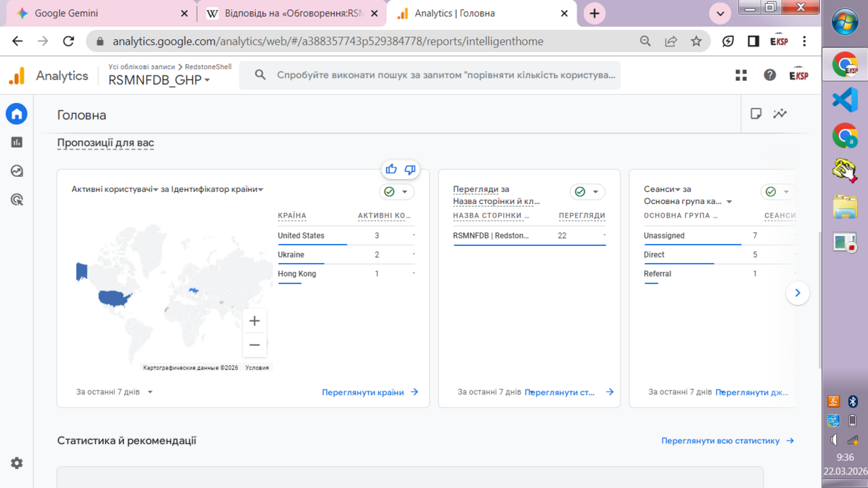Click the Windows Start orb

click(845, 20)
